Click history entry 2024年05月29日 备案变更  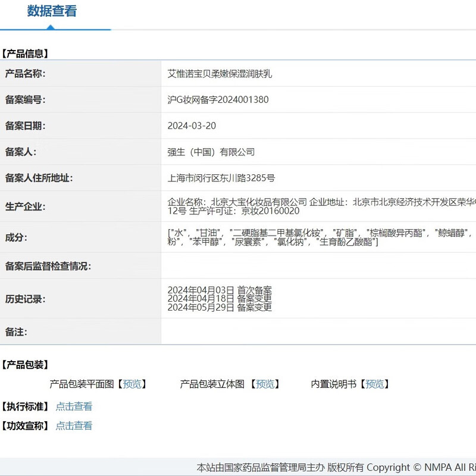coord(220,307)
